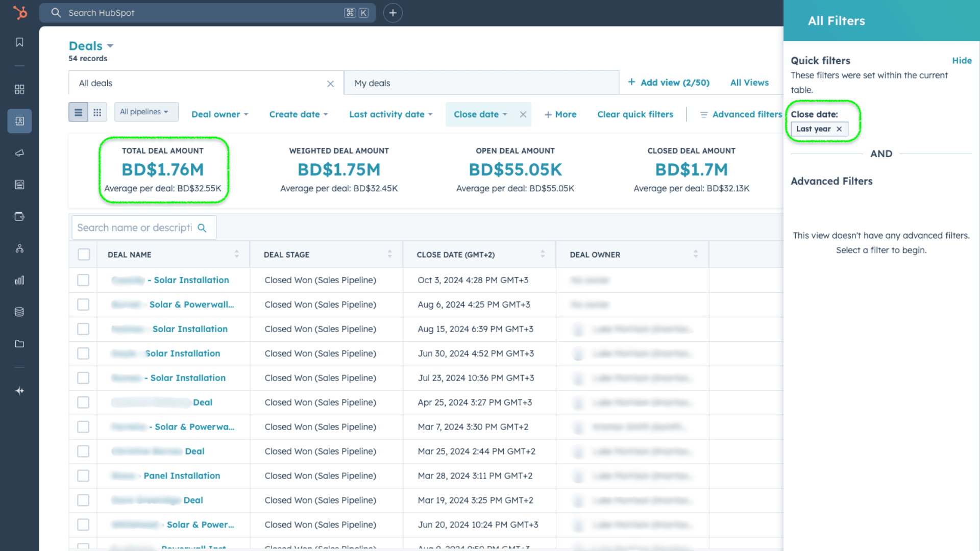Image resolution: width=980 pixels, height=551 pixels.
Task: Click the Closed Deal Amount BD$1.7M
Action: 692,170
